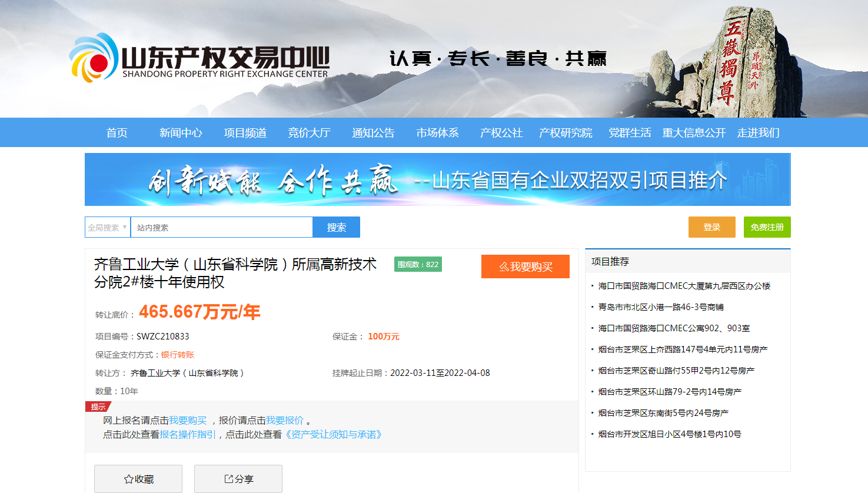Screen dimensions: 868x493
Task: Open 新闻中心 navigation item
Action: pyautogui.click(x=181, y=133)
